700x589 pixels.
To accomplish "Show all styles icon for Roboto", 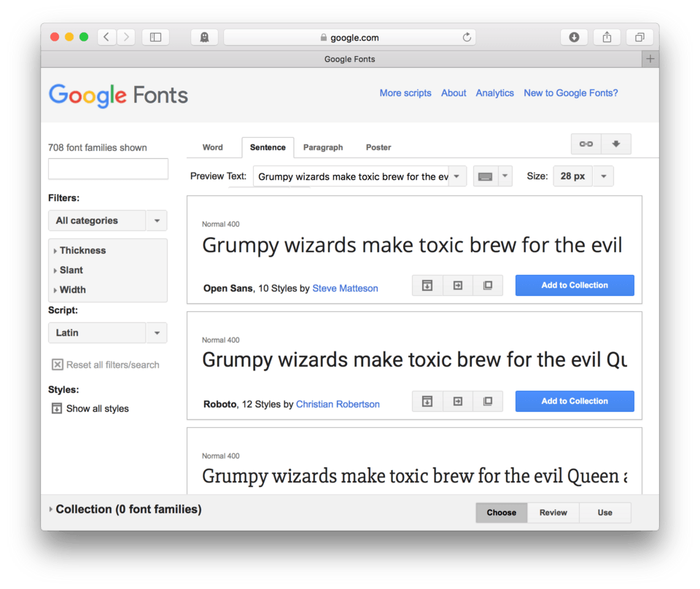I will click(x=427, y=401).
